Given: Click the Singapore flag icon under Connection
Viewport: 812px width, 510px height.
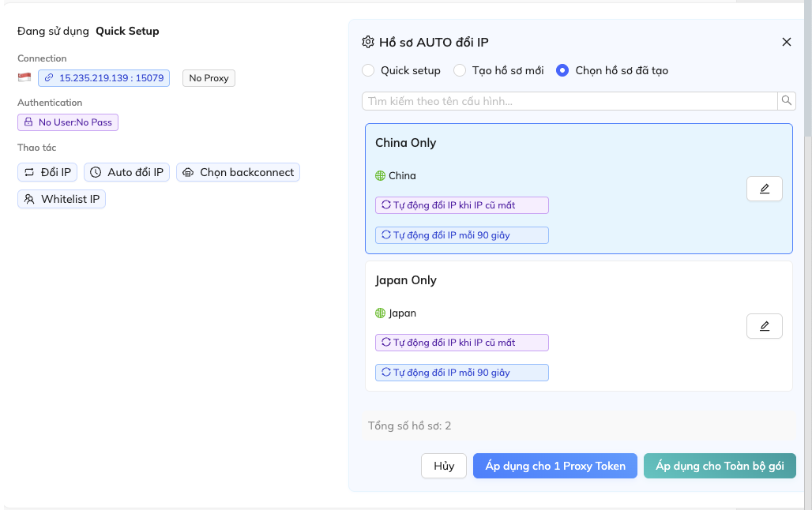Looking at the screenshot, I should point(24,77).
